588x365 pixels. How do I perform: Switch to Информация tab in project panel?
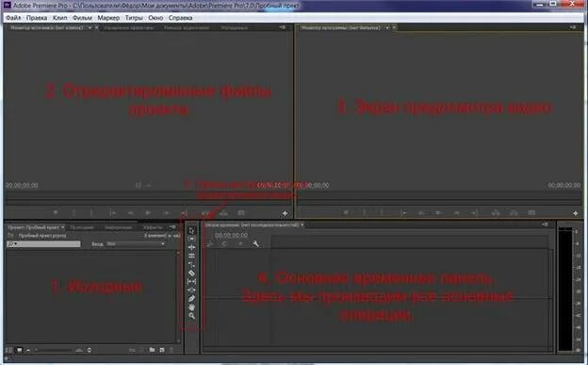coord(118,227)
